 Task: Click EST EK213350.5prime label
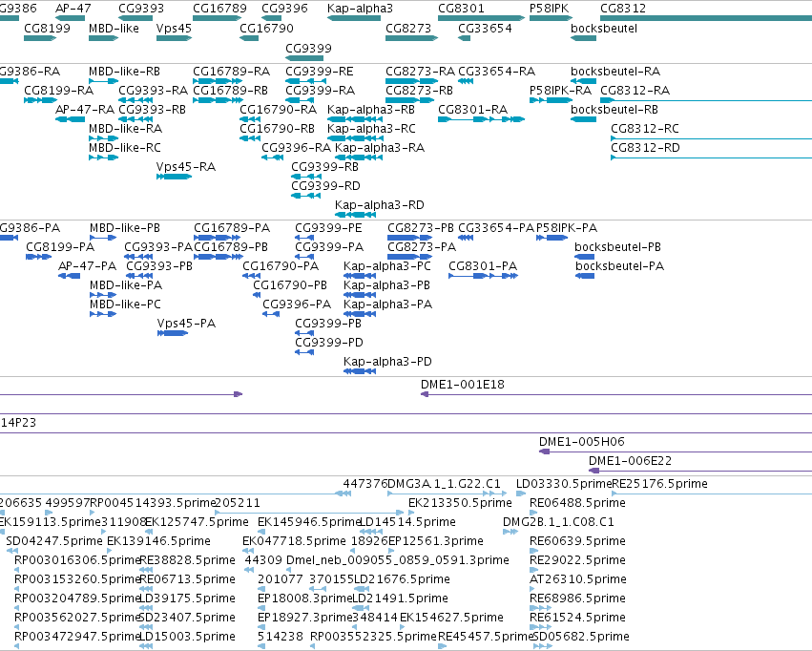460,502
